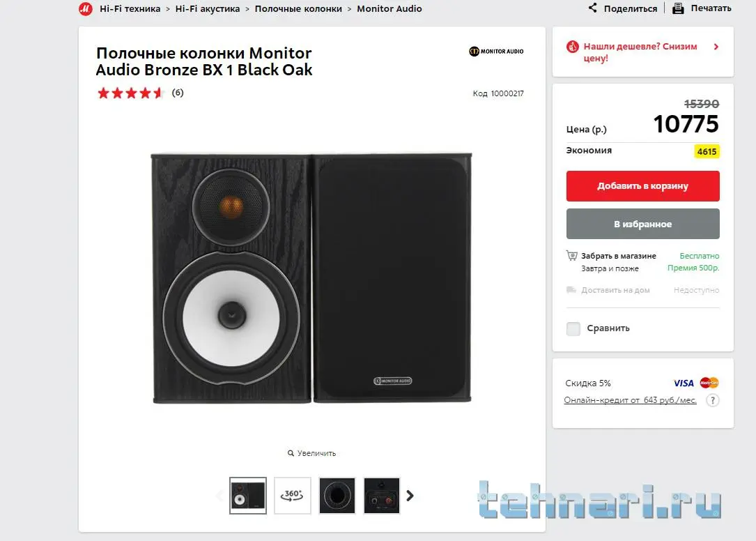The width and height of the screenshot is (756, 541).
Task: Open the Monitor Audio brand logo
Action: pos(496,51)
